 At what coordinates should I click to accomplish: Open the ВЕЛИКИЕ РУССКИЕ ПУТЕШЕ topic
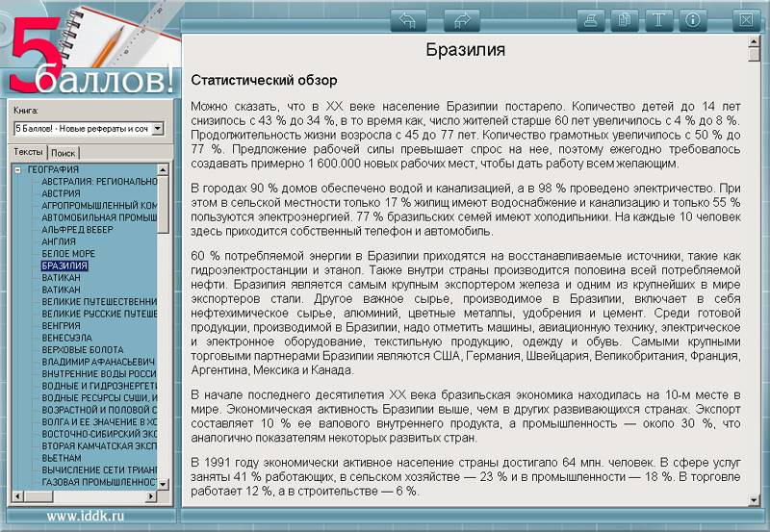click(x=99, y=314)
